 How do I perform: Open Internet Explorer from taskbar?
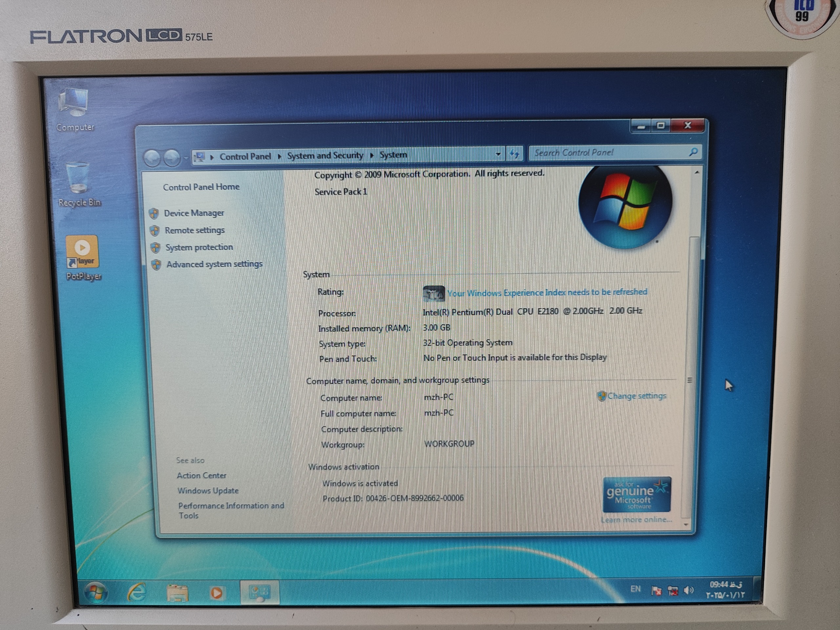pos(137,592)
